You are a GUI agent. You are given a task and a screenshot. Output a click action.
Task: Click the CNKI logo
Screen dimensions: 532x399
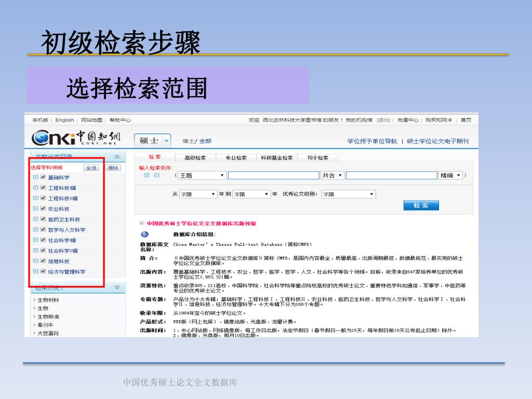coord(76,137)
